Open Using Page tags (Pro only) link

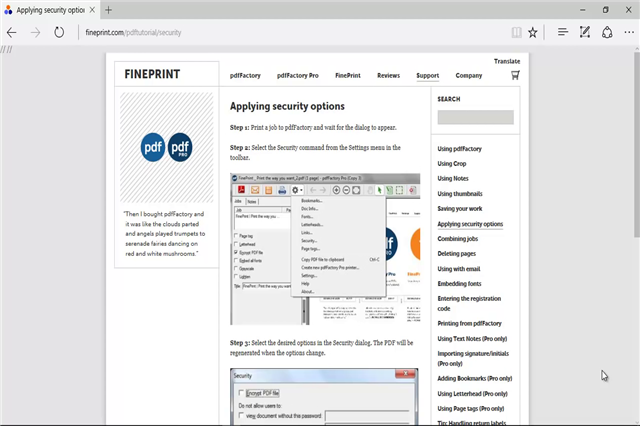tap(471, 408)
